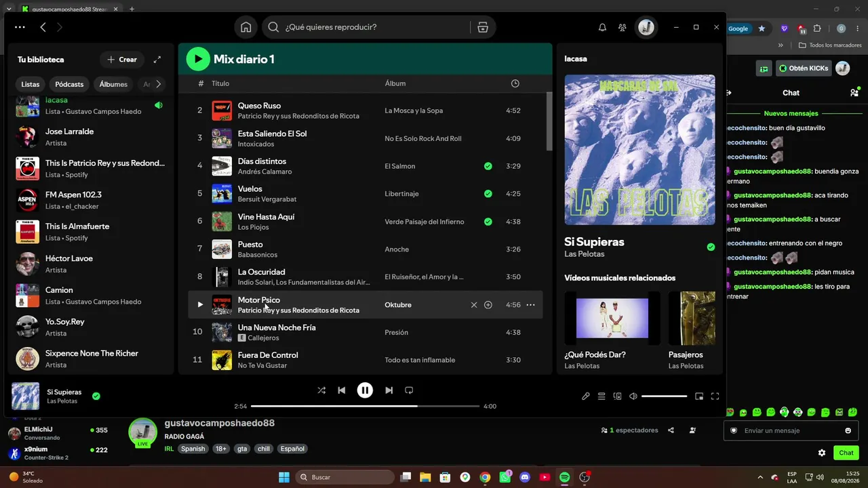Focus the ¿Qué quieres reproducir? search box

click(x=376, y=27)
